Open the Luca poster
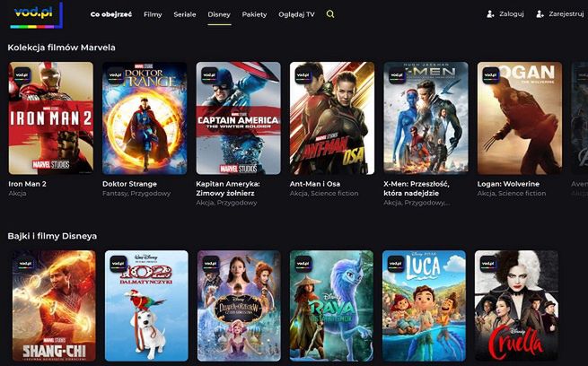This screenshot has width=588, height=366. click(424, 306)
